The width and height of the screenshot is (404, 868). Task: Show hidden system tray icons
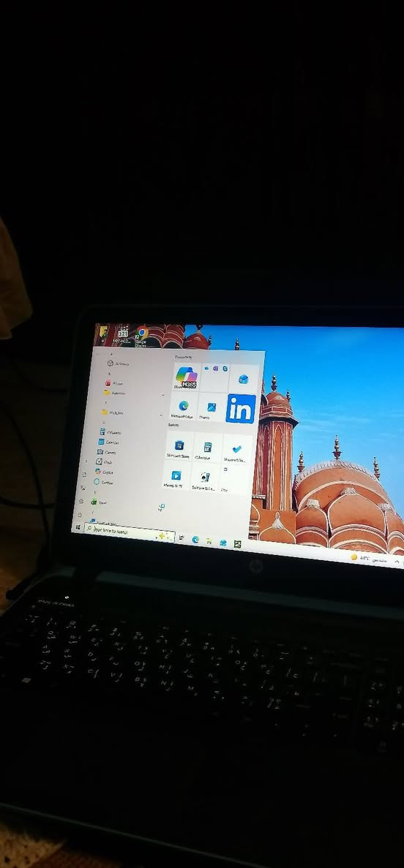point(396,562)
